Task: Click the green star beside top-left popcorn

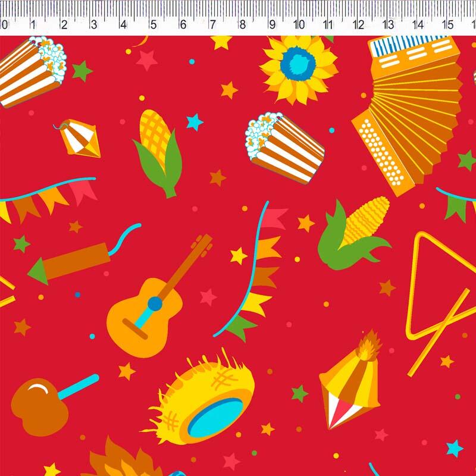Action: (x=82, y=71)
